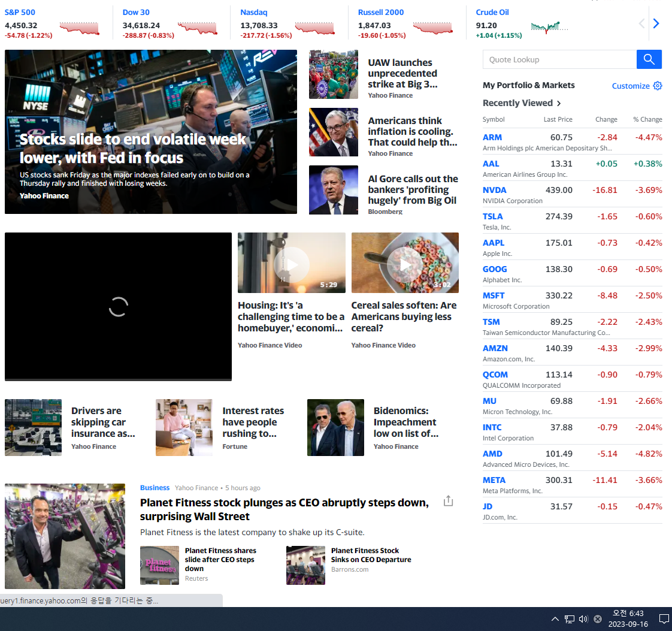Open the MSFT ticker symbol
Screen dimensions: 672x631
[494, 295]
